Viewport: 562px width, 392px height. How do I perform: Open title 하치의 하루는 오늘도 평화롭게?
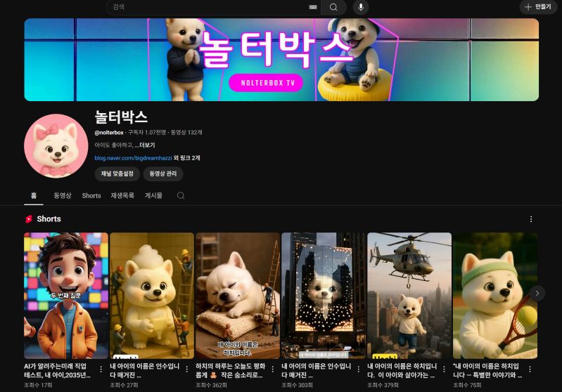(x=230, y=370)
